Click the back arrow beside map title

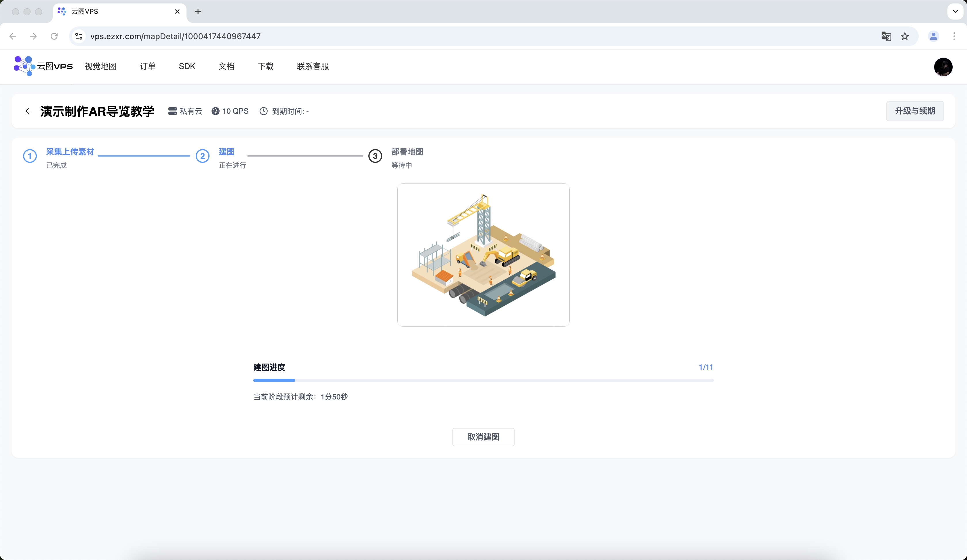pos(29,111)
